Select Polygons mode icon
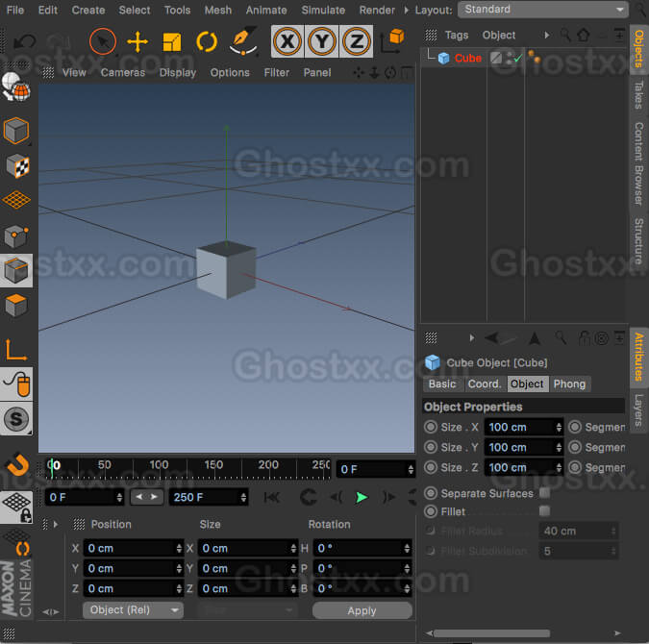The height and width of the screenshot is (644, 649). (16, 306)
